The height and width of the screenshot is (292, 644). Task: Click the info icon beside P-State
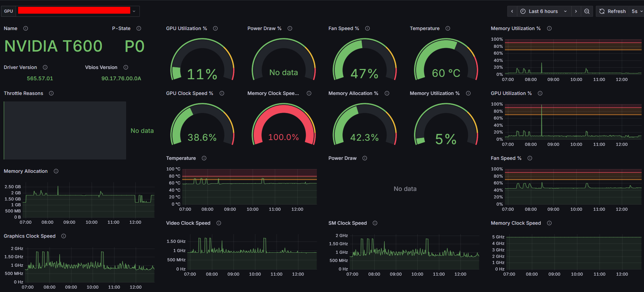[x=139, y=28]
